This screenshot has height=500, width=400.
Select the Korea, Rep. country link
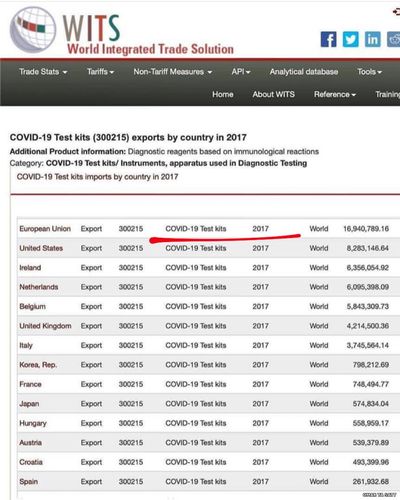[38, 365]
